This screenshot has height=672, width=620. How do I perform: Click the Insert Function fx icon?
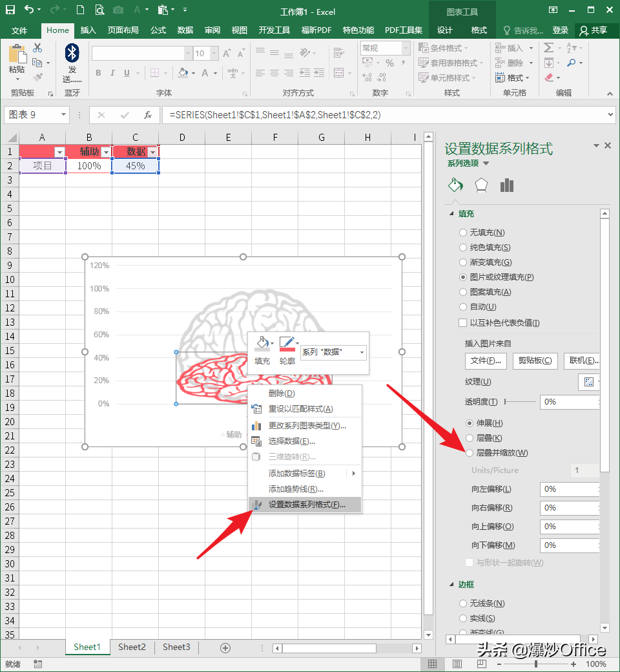click(148, 115)
